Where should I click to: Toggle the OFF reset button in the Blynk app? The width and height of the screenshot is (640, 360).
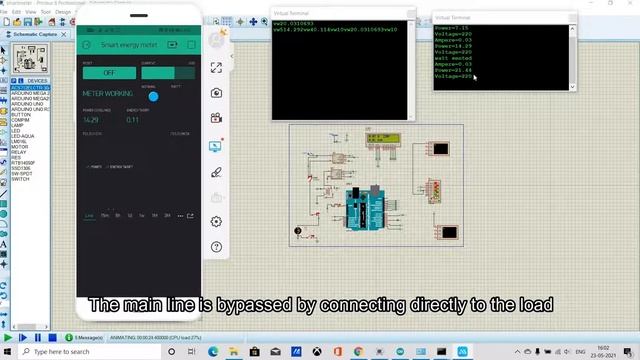(109, 73)
